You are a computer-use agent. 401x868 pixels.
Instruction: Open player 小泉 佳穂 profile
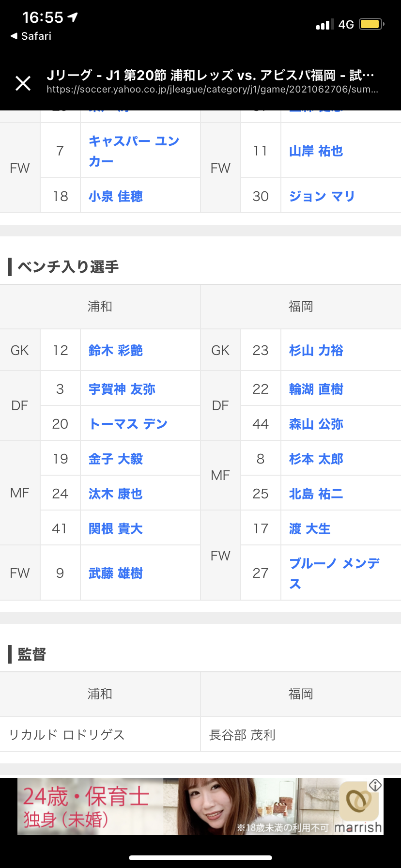[x=116, y=196]
